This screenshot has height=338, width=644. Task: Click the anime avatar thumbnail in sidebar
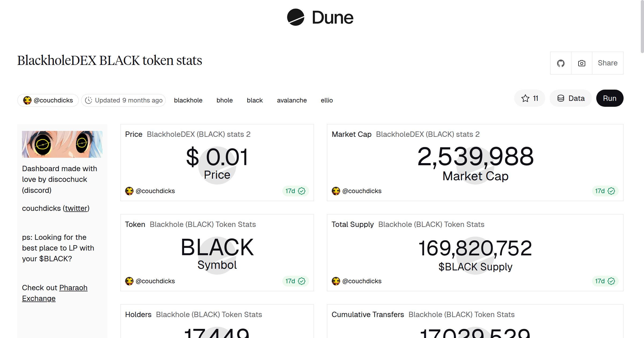pos(62,144)
